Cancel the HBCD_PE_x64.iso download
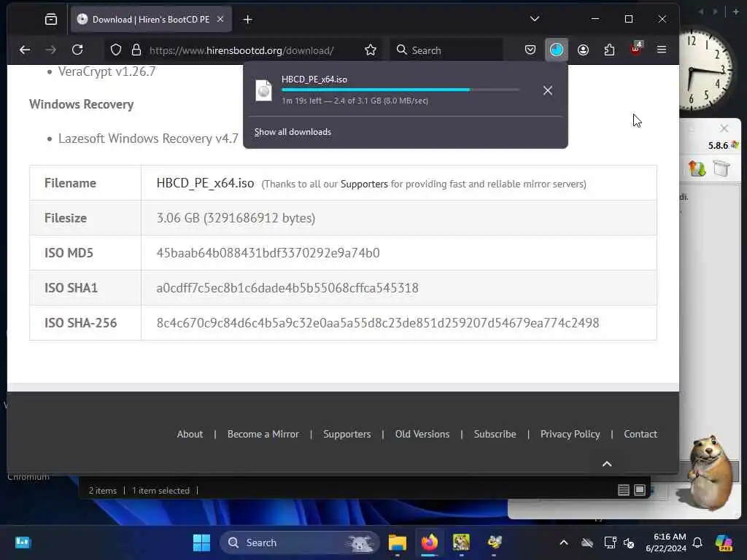This screenshot has width=747, height=560. click(x=548, y=90)
